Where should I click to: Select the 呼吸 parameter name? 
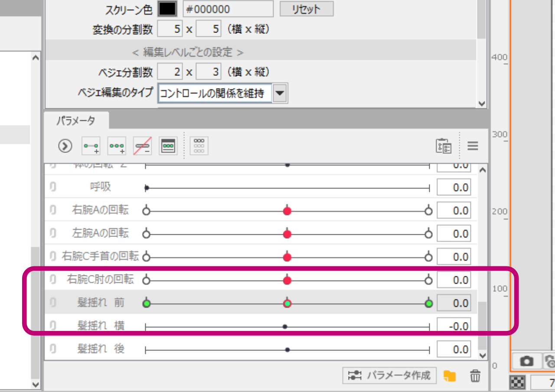click(101, 187)
